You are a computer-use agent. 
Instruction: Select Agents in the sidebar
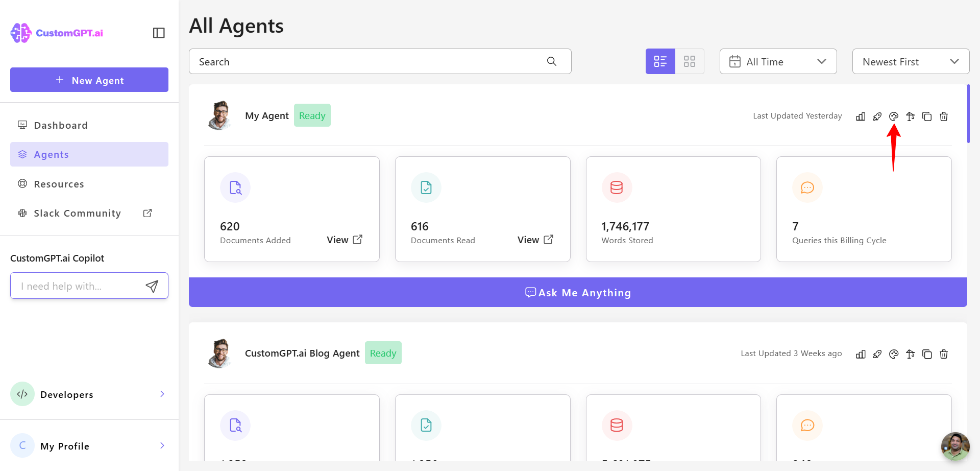[89, 154]
